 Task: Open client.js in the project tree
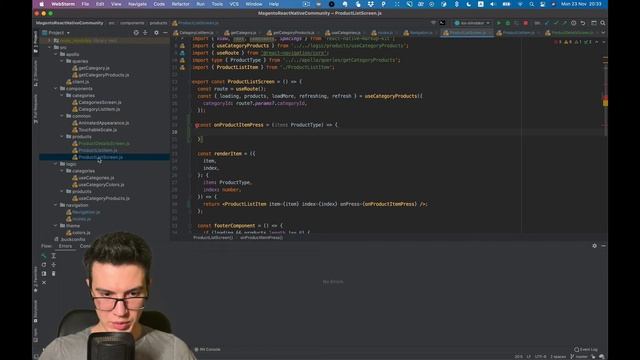(80, 82)
